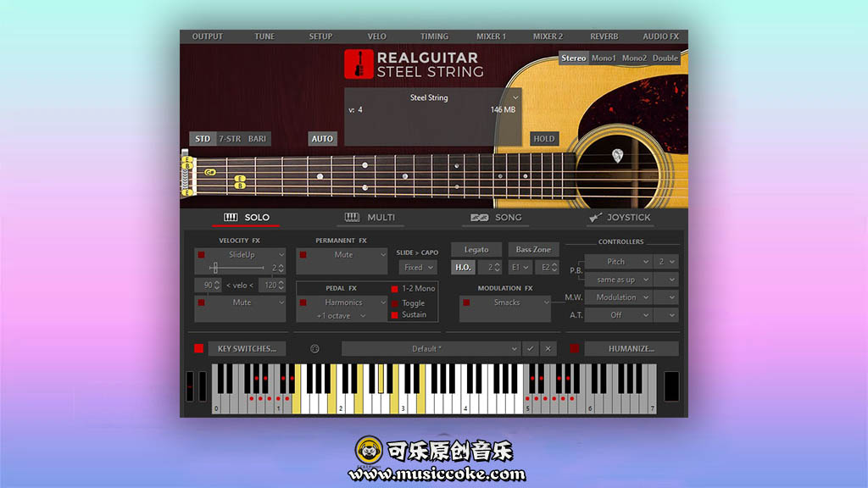The width and height of the screenshot is (868, 488).
Task: Click the KEY SWITCHES... button
Action: pyautogui.click(x=247, y=348)
